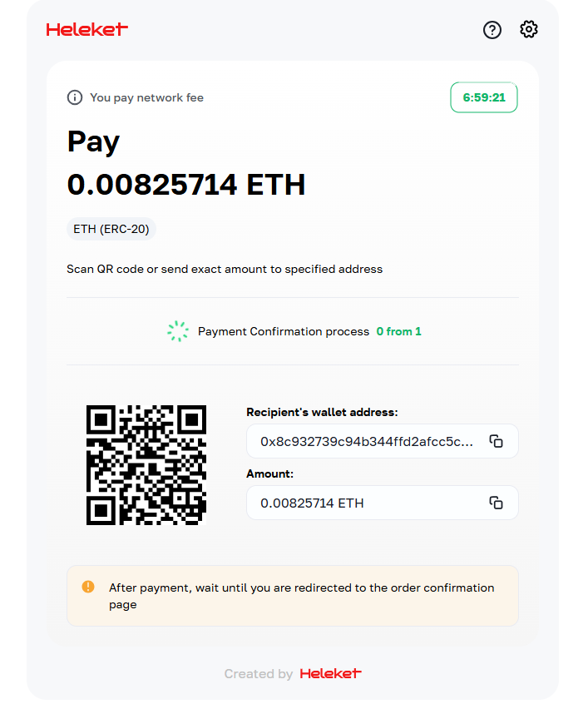
Task: Select the Amount field showing 0.00825714 ETH
Action: 383,503
